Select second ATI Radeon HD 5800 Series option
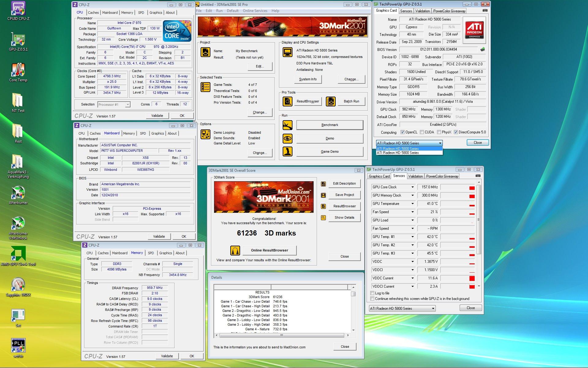 click(409, 153)
